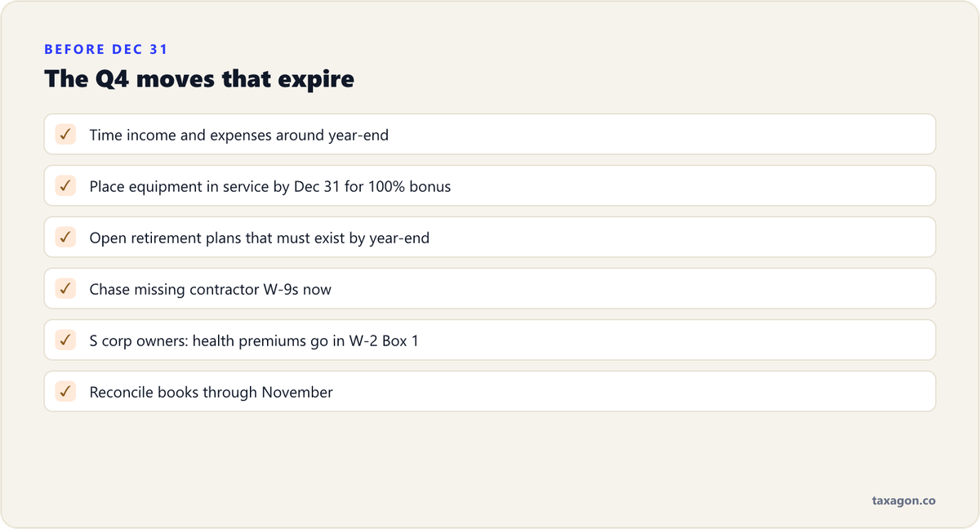The height and width of the screenshot is (529, 980).
Task: Toggle checkmark for Open retirement plans
Action: pyautogui.click(x=65, y=237)
